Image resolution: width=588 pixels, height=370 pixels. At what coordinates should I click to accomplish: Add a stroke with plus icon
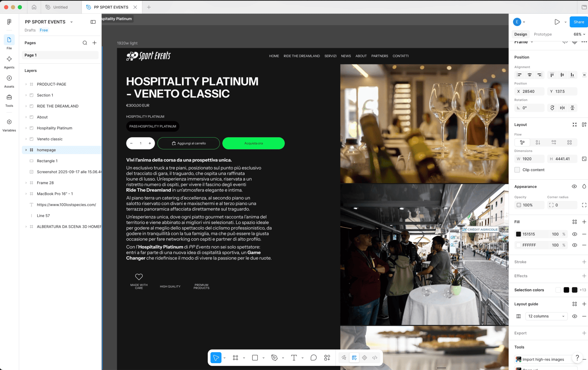tap(584, 262)
